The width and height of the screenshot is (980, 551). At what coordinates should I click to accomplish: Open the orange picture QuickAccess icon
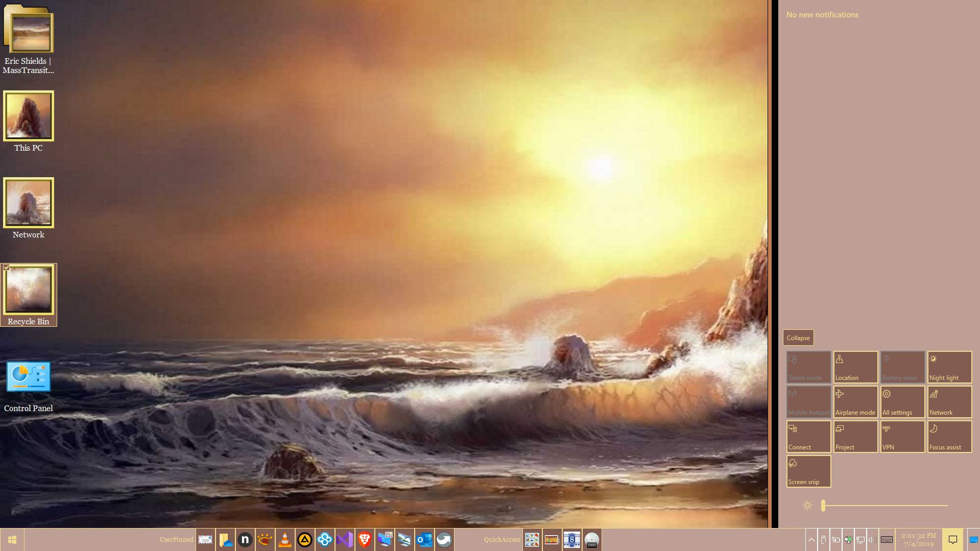[x=552, y=540]
